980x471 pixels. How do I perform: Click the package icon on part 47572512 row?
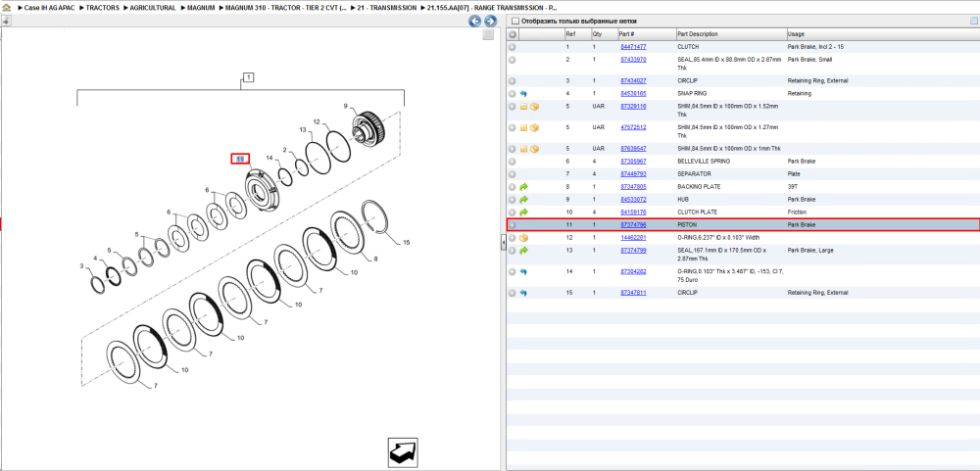click(534, 127)
